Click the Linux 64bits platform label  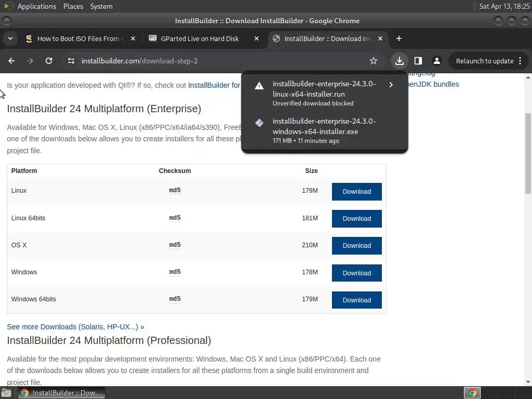28,218
